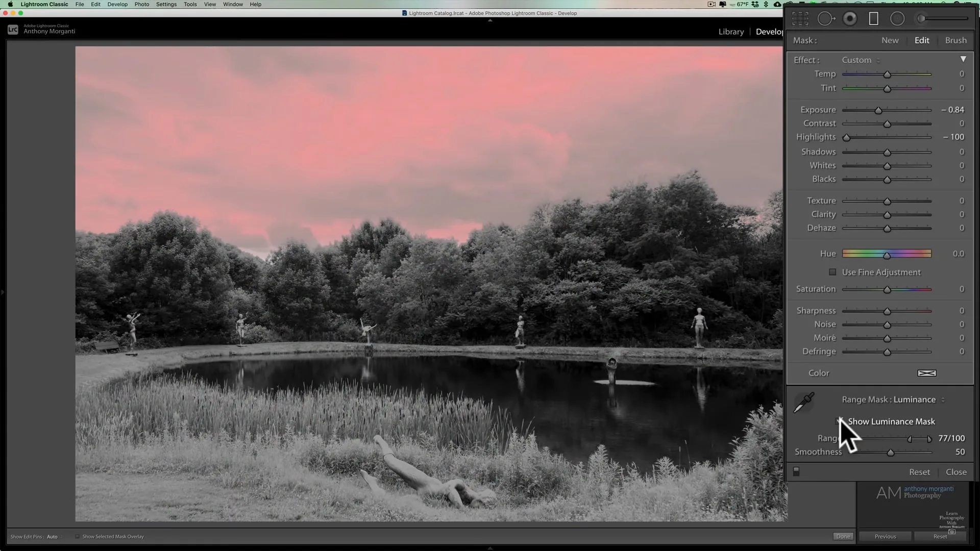Click the Done button
The width and height of the screenshot is (980, 551).
point(843,536)
